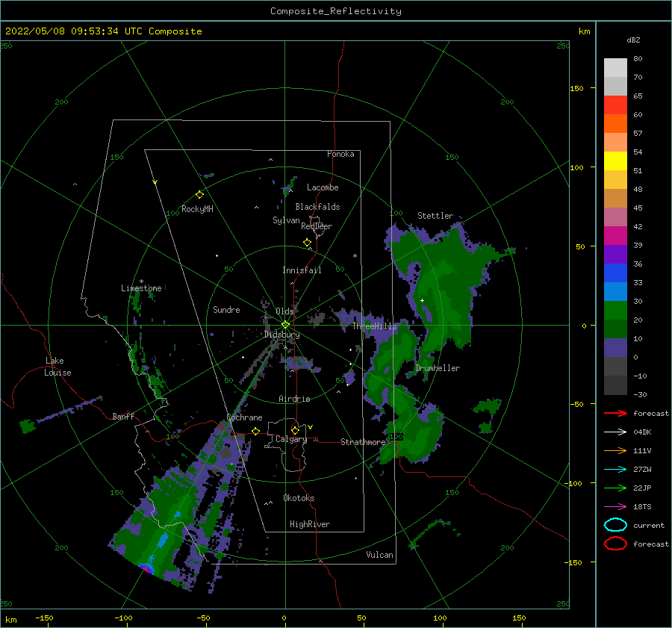Image resolution: width=672 pixels, height=628 pixels.
Task: Click the red swatch in the dBZ scale
Action: click(x=615, y=105)
